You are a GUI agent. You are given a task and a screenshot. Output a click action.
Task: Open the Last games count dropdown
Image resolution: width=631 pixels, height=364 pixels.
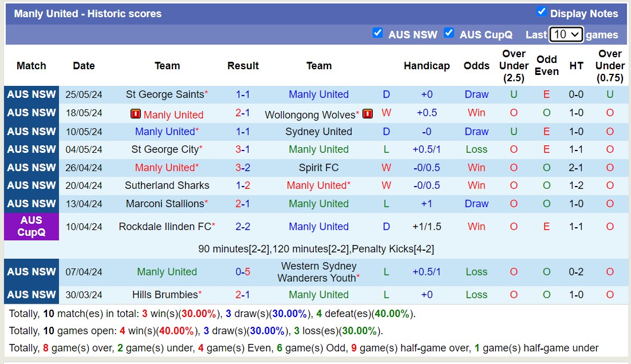coord(566,34)
